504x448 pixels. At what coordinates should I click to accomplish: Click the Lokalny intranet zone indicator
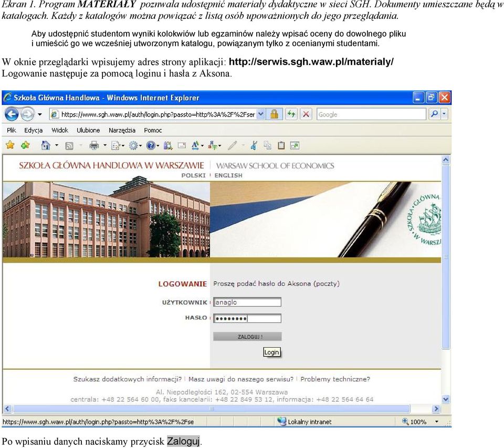click(304, 422)
